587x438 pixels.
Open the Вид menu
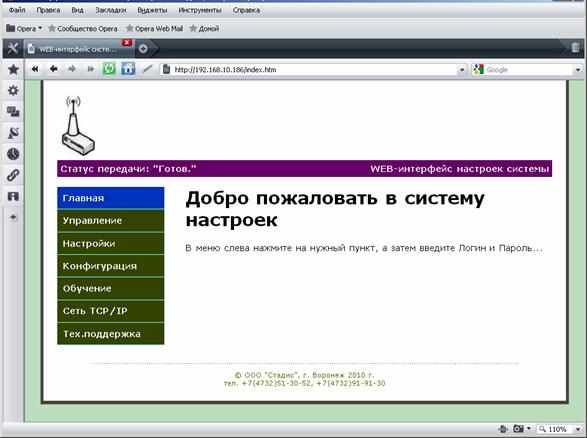click(77, 10)
